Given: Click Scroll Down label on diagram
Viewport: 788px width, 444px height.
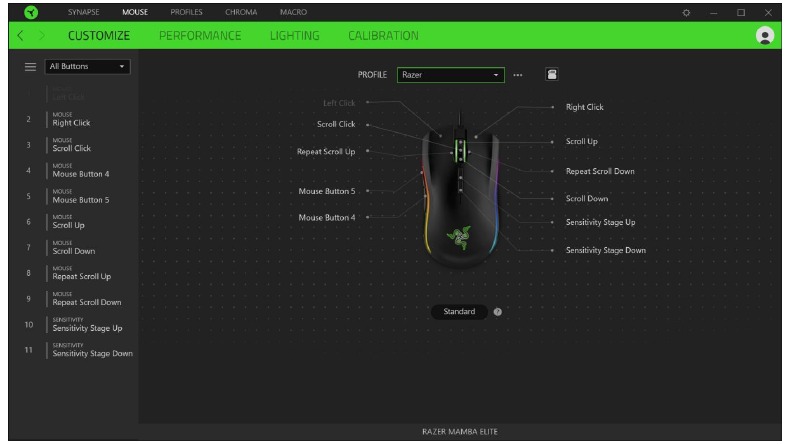Looking at the screenshot, I should [586, 199].
